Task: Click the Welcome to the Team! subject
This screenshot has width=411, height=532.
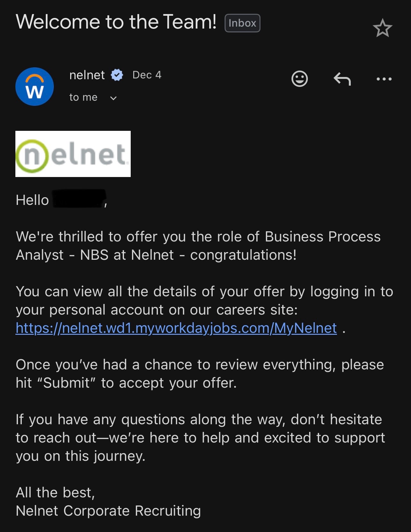Action: pos(116,22)
